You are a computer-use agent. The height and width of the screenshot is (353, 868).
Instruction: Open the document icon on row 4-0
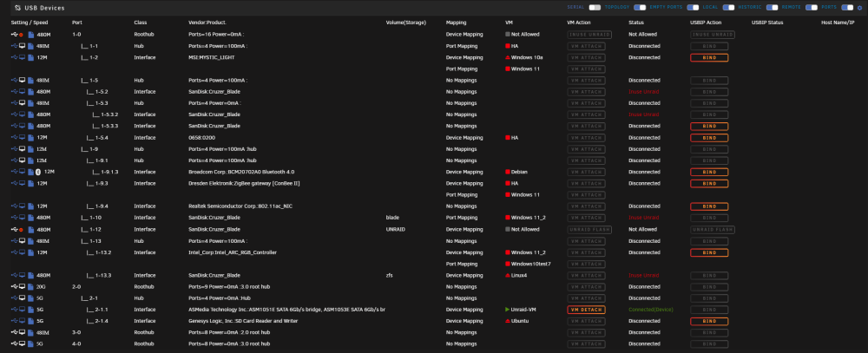31,343
